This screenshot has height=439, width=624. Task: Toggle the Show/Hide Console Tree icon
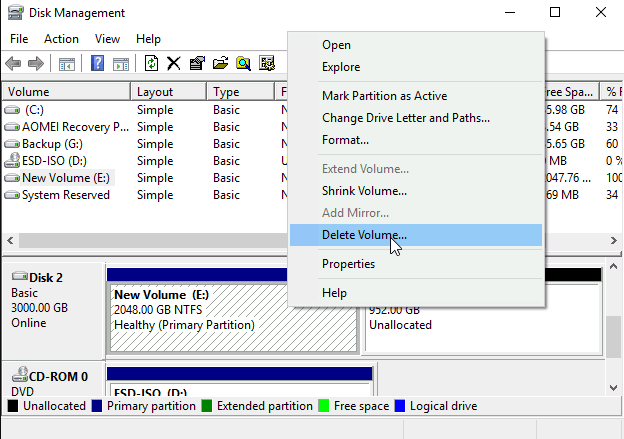pos(66,64)
